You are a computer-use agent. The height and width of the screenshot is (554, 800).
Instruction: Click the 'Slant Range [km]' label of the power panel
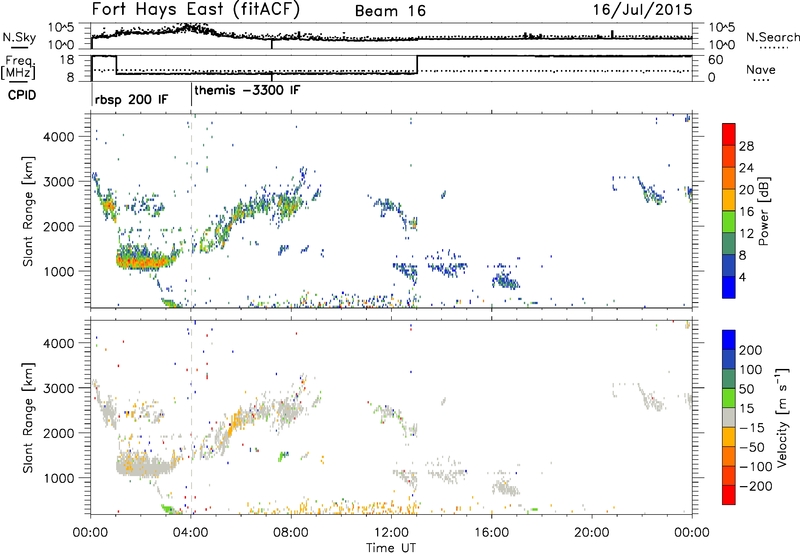pyautogui.click(x=28, y=211)
